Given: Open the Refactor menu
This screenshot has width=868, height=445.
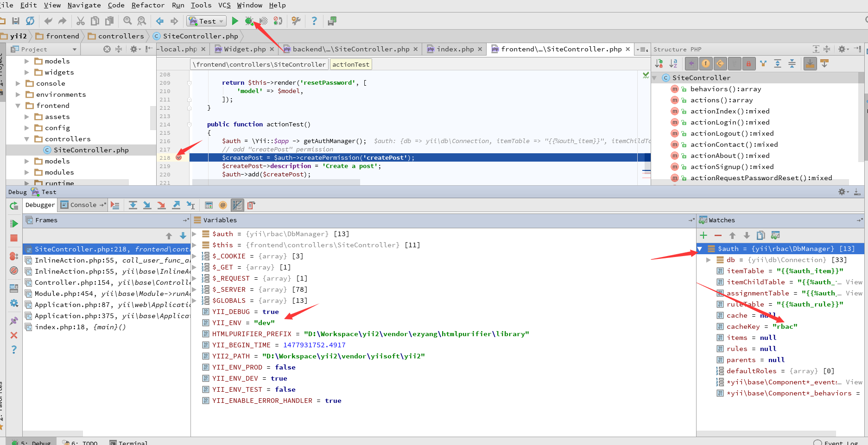Looking at the screenshot, I should tap(148, 5).
